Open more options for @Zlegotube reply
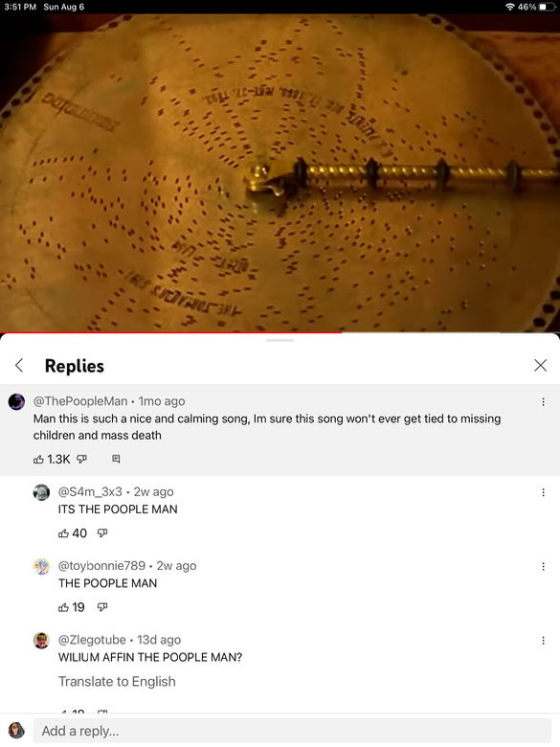The height and width of the screenshot is (747, 560). tap(543, 641)
